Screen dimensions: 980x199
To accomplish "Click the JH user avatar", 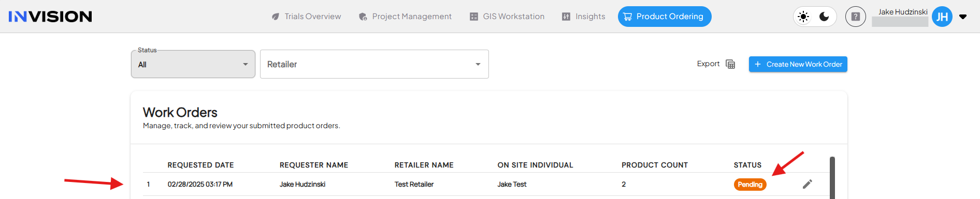I will (942, 17).
